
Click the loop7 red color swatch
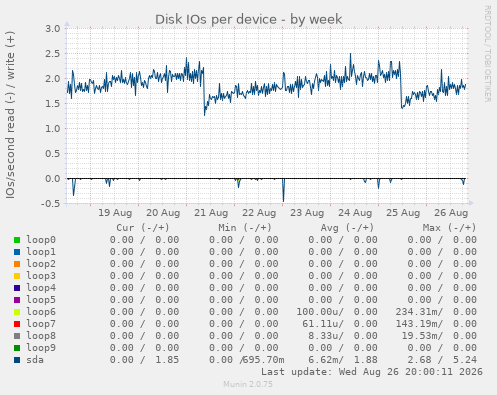17,324
